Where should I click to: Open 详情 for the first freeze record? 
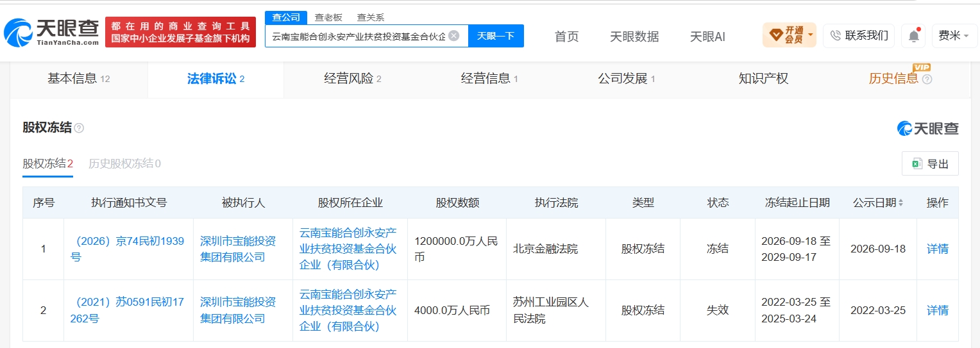click(938, 249)
